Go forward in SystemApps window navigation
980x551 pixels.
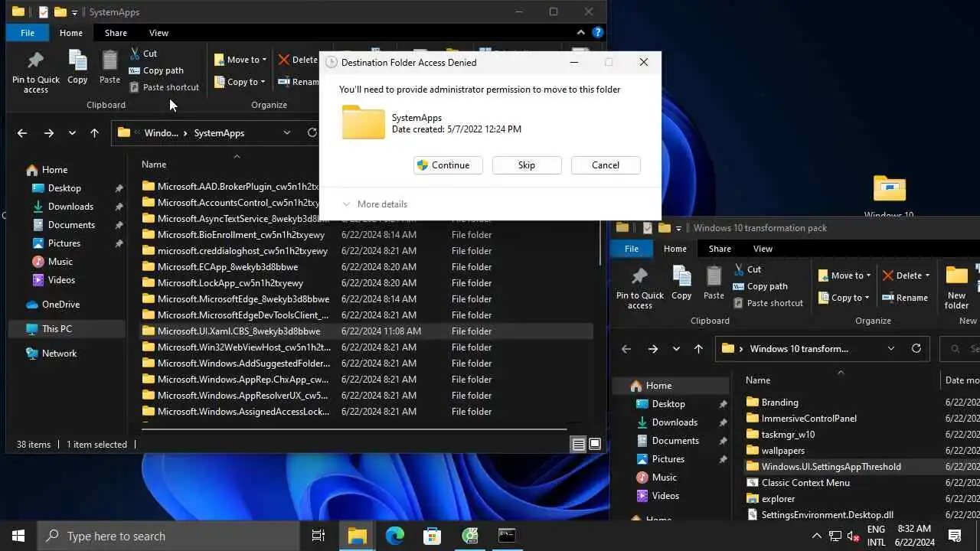click(49, 133)
